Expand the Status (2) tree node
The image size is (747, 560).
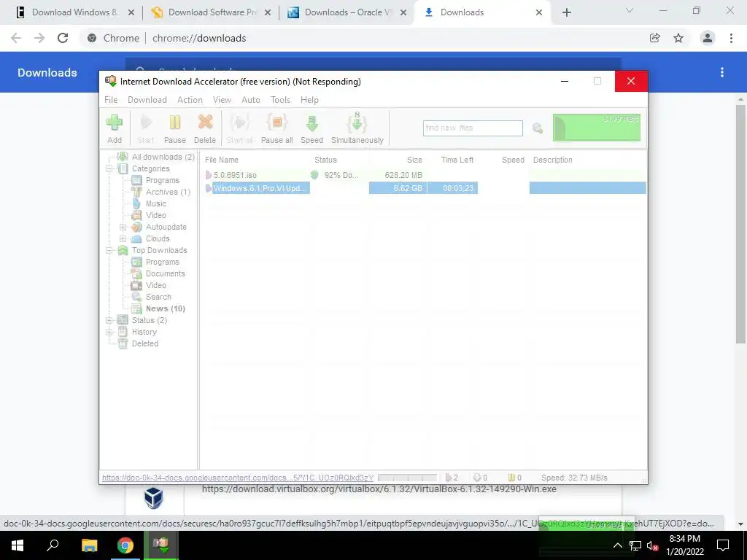click(109, 321)
